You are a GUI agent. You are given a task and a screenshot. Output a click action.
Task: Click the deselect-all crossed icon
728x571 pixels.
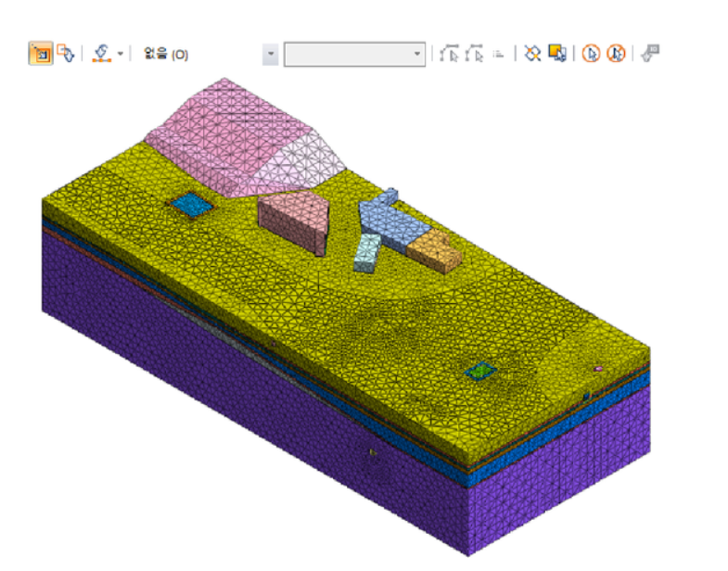(532, 54)
